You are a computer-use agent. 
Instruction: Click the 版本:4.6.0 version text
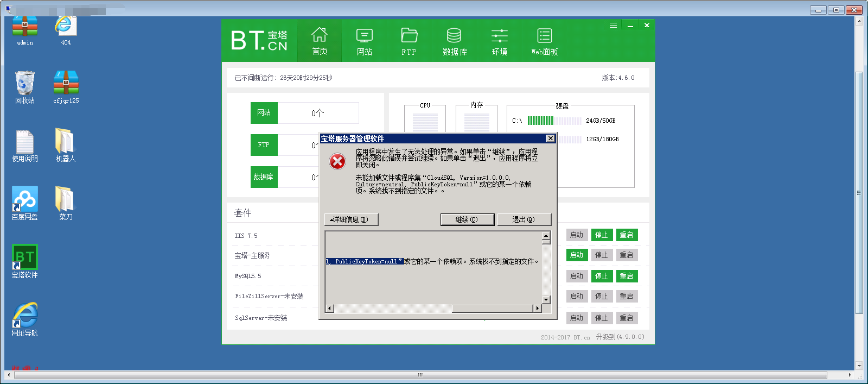[x=618, y=78]
